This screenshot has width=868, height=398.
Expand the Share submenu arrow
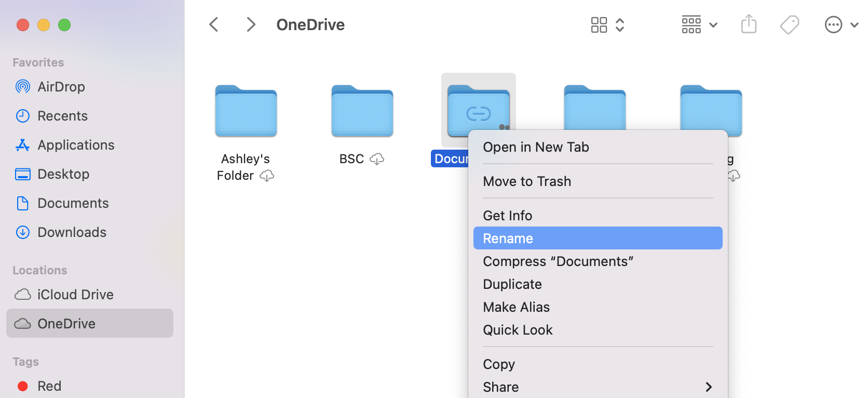[x=709, y=387]
